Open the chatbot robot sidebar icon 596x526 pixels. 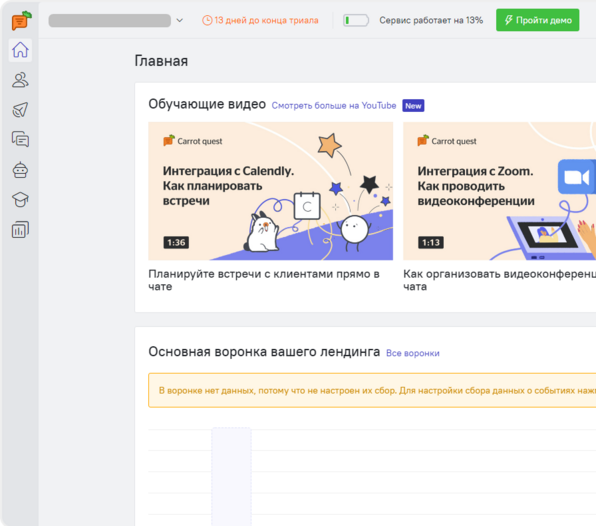(20, 170)
